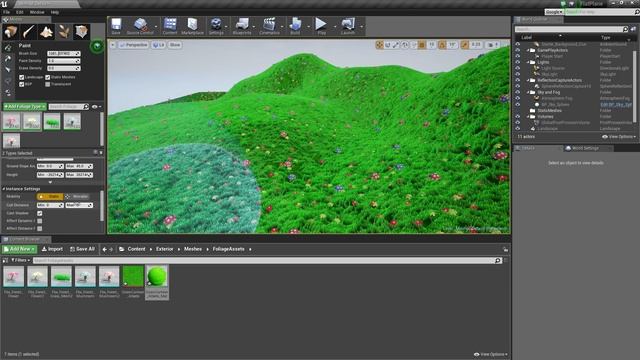Image resolution: width=640 pixels, height=360 pixels.
Task: Open World Outliner View Options dropdown
Action: click(x=619, y=137)
